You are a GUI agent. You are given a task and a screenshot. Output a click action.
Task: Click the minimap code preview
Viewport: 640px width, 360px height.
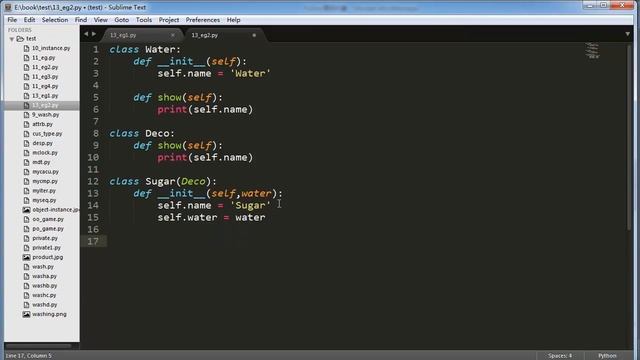pos(592,50)
